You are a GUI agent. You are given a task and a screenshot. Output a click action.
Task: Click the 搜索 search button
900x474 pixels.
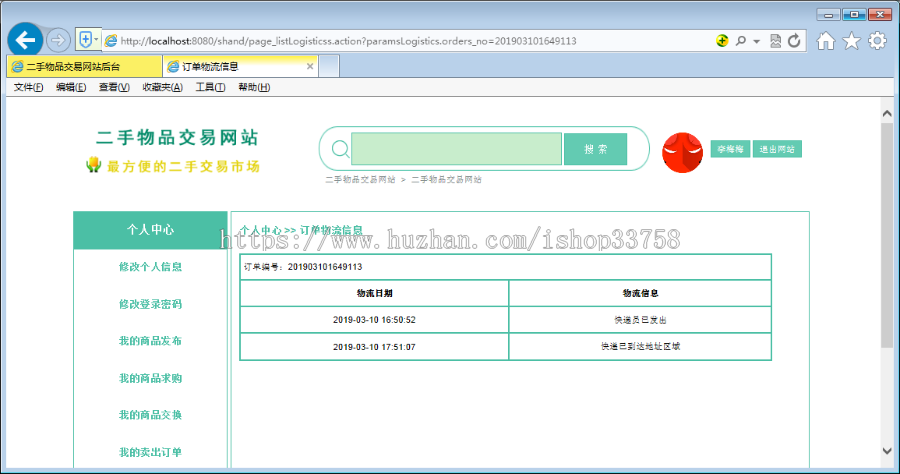point(595,149)
